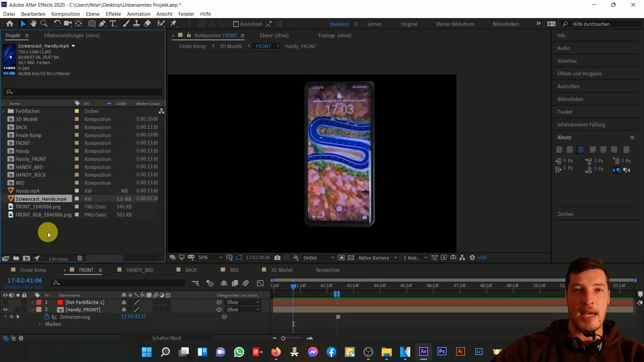Viewport: 644px width, 362px height.
Task: Click the Graph Editor icon
Action: (261, 283)
